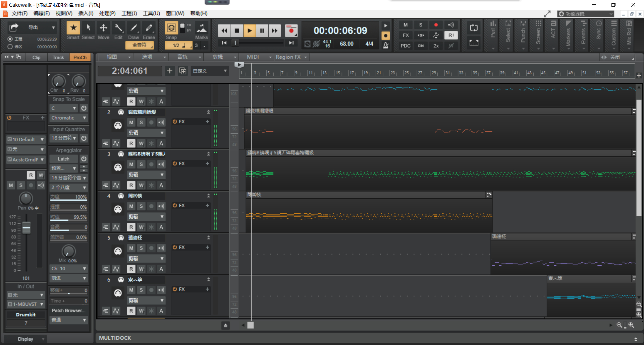The height and width of the screenshot is (345, 644).
Task: Add a new track with the plus button
Action: (170, 71)
